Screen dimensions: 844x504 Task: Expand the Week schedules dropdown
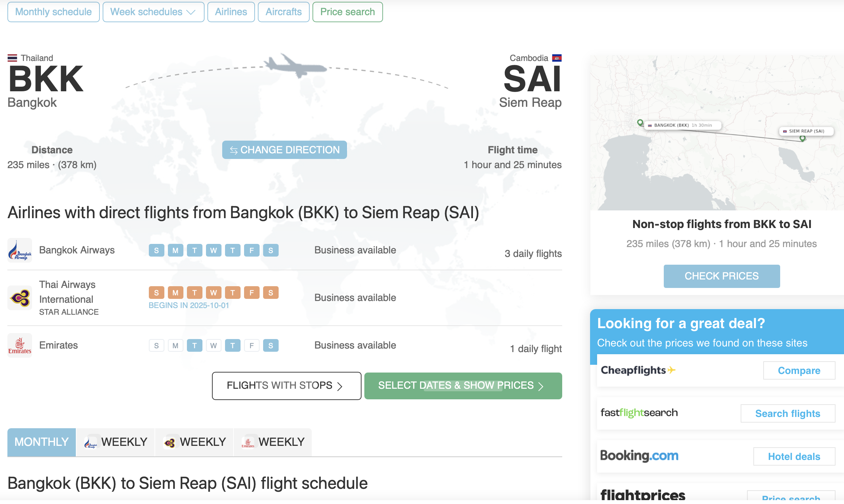click(x=153, y=12)
